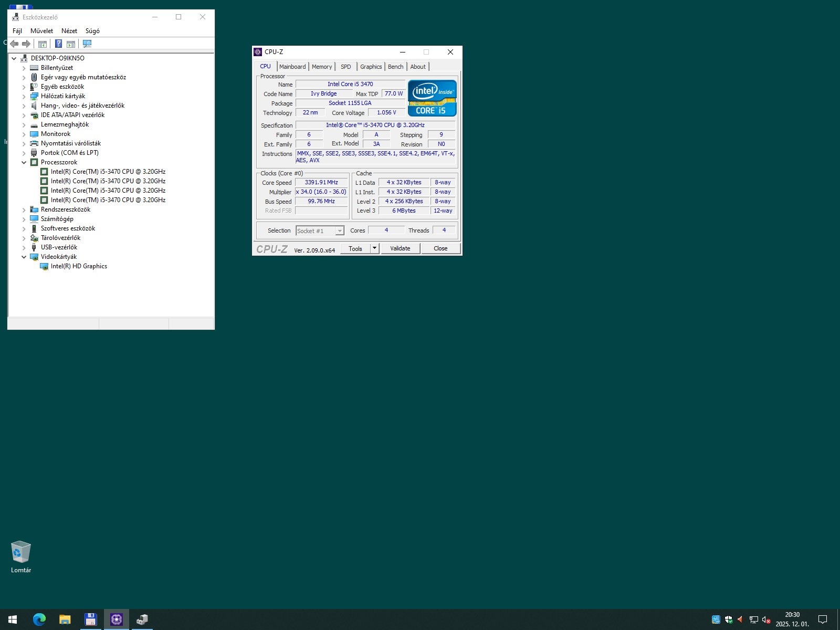Open Windows Security shield tray icon
The height and width of the screenshot is (630, 840).
pyautogui.click(x=729, y=619)
